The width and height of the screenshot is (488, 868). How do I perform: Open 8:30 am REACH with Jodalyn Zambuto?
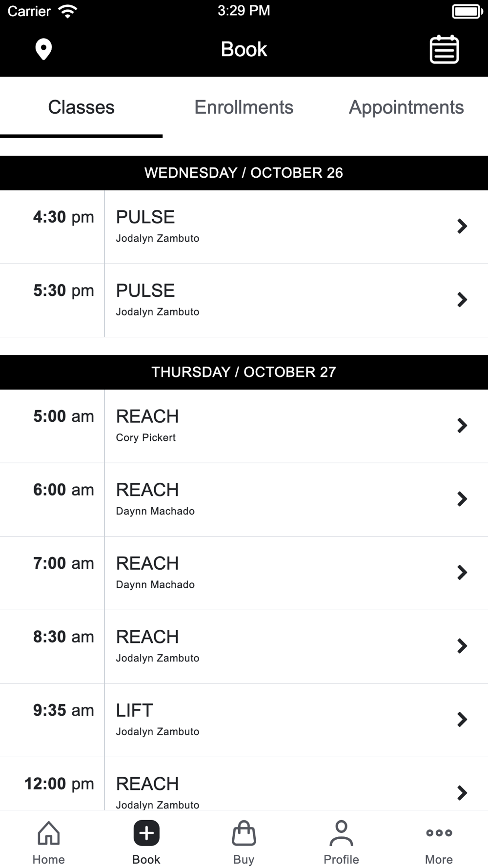pos(244,647)
